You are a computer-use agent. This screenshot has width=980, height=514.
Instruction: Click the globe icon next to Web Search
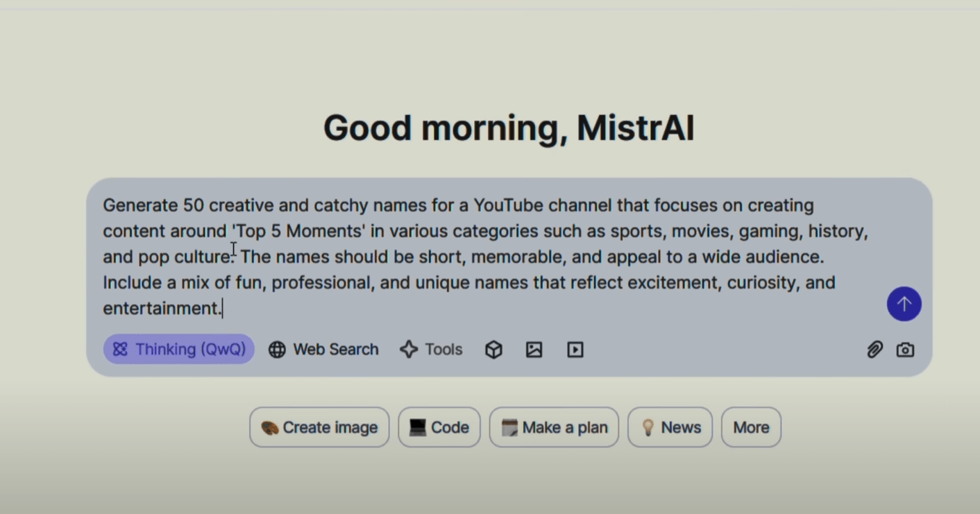(277, 350)
